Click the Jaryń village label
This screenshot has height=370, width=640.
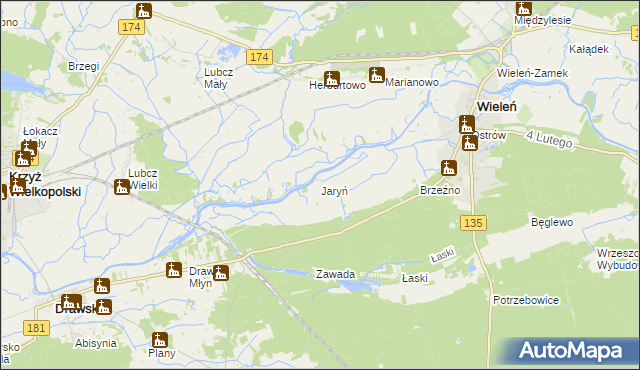point(334,191)
